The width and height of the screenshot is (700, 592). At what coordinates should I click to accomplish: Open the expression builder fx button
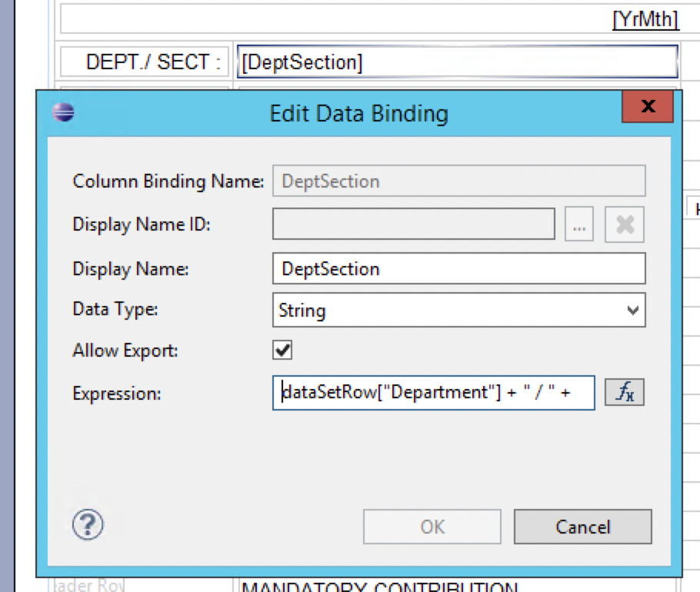[624, 393]
